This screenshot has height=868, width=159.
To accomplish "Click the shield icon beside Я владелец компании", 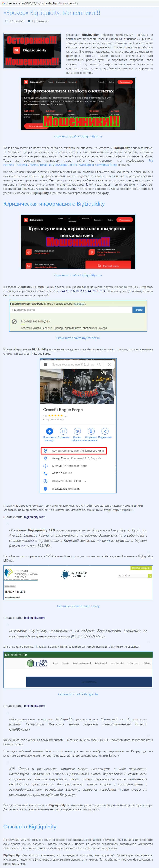I will click(45, 489).
